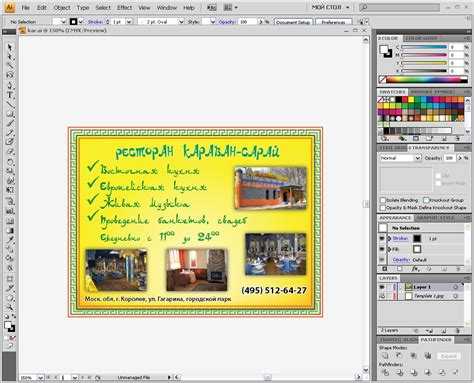Select the Magic Wand tool
Screen dimensions: 474x383
click(x=10, y=66)
